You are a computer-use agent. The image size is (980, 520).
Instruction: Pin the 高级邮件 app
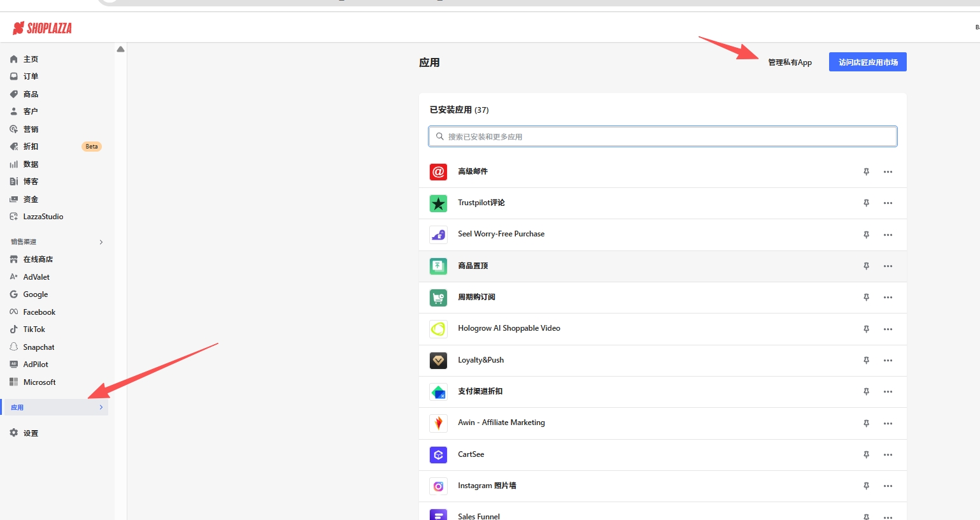[866, 172]
